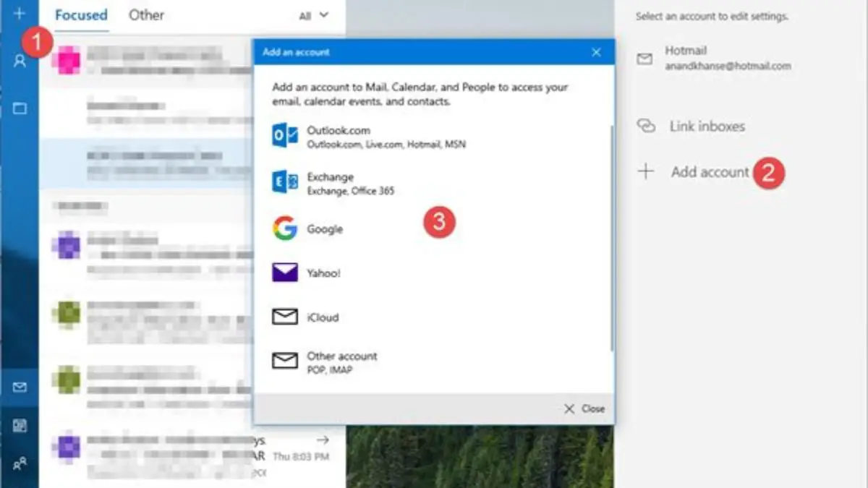Click the new mail plus icon
Image resolution: width=868 pixels, height=488 pixels.
(20, 13)
